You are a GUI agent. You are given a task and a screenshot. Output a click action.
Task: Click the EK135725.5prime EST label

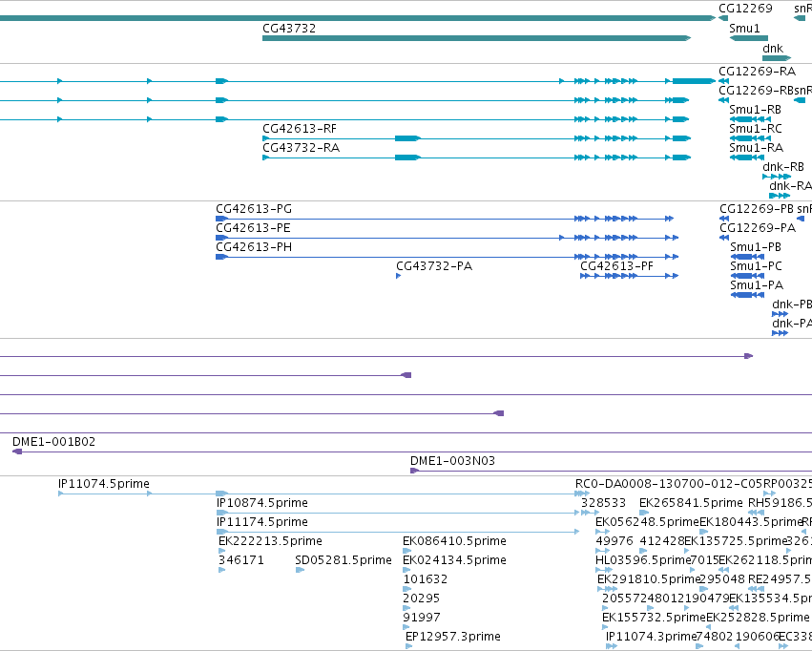pos(736,541)
